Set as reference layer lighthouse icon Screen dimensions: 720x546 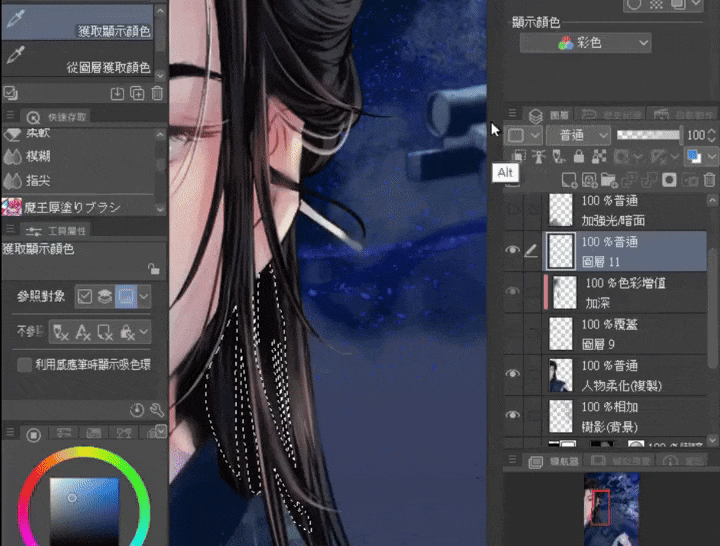[539, 157]
